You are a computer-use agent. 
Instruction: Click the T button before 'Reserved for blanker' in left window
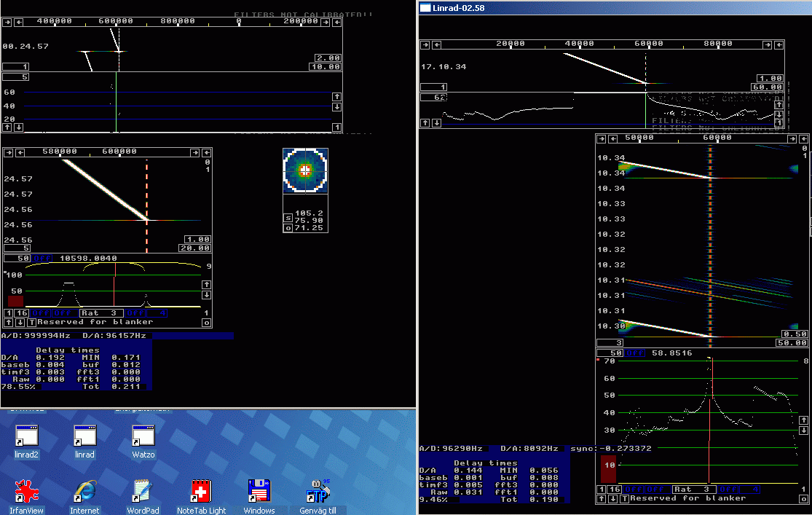tap(31, 322)
